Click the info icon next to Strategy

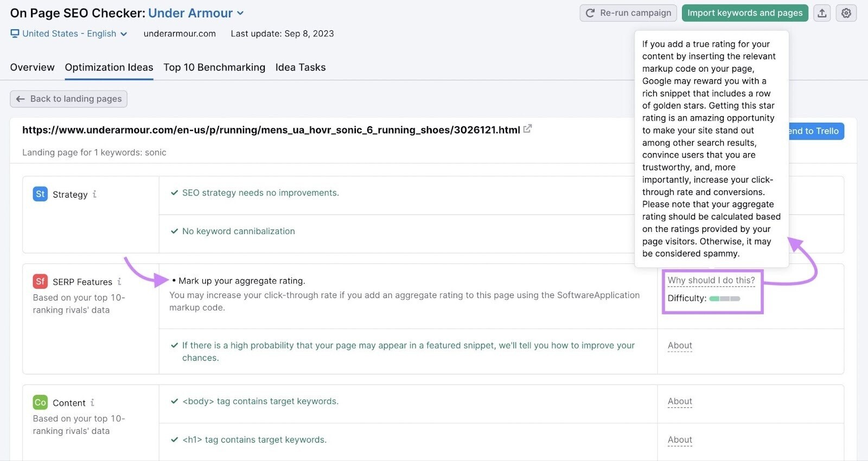click(94, 194)
